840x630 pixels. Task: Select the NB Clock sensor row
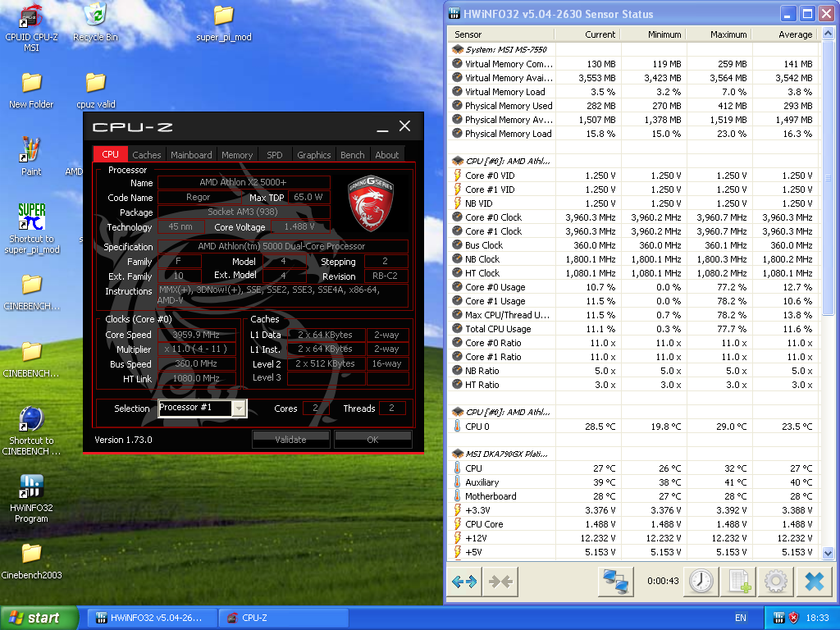(634, 258)
